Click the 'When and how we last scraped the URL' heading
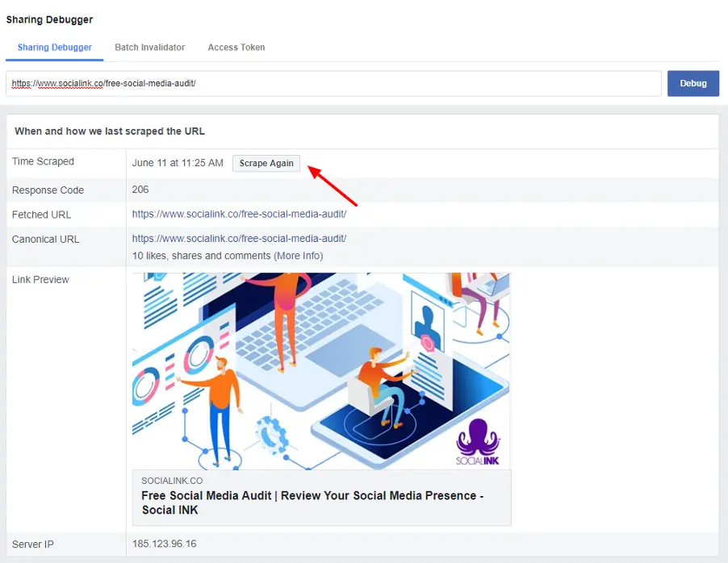The height and width of the screenshot is (563, 728). [110, 131]
